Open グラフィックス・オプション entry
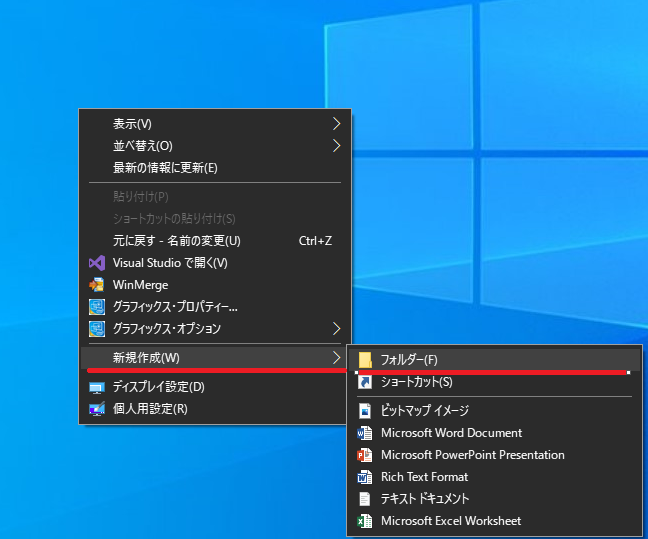This screenshot has width=648, height=539. point(215,329)
